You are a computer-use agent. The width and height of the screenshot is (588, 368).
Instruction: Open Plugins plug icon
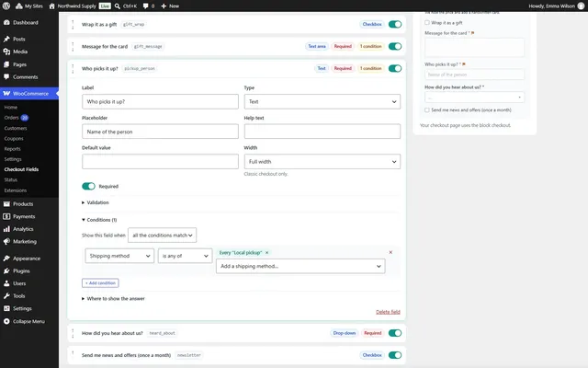coord(6,270)
